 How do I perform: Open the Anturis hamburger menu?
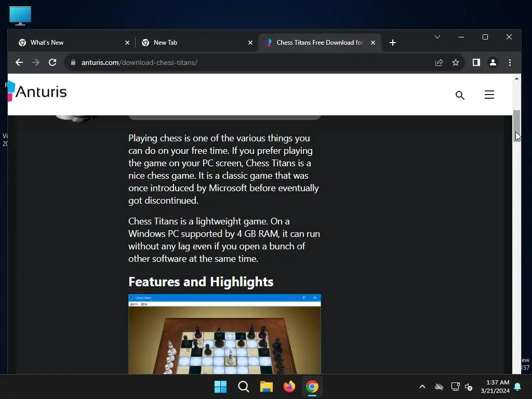(489, 95)
